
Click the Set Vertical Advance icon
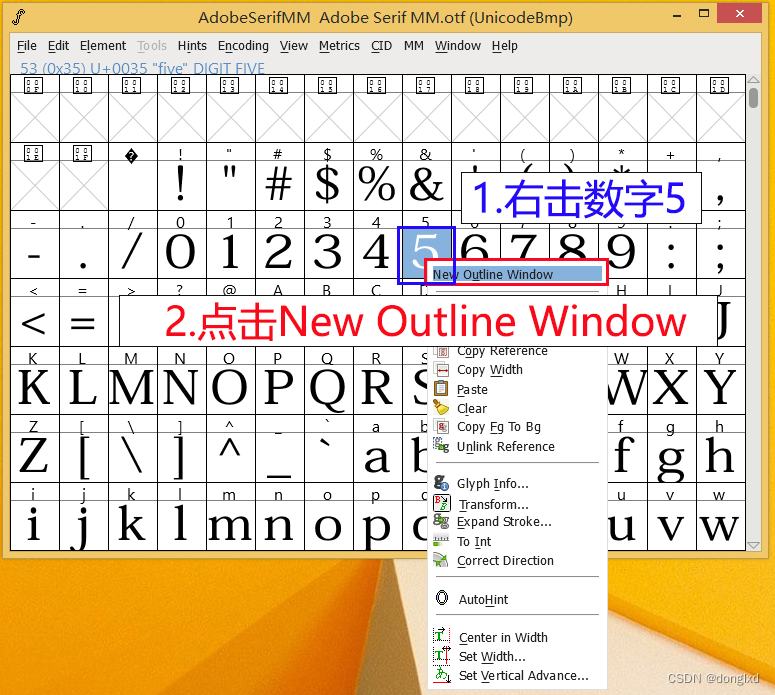tap(442, 675)
